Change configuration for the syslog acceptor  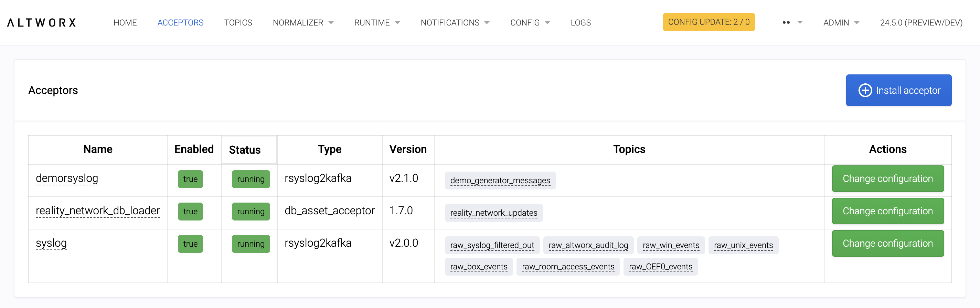point(887,243)
